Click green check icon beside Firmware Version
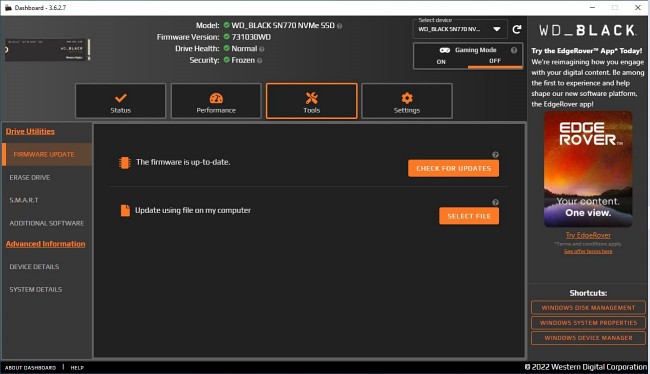This screenshot has height=374, width=650. point(226,36)
